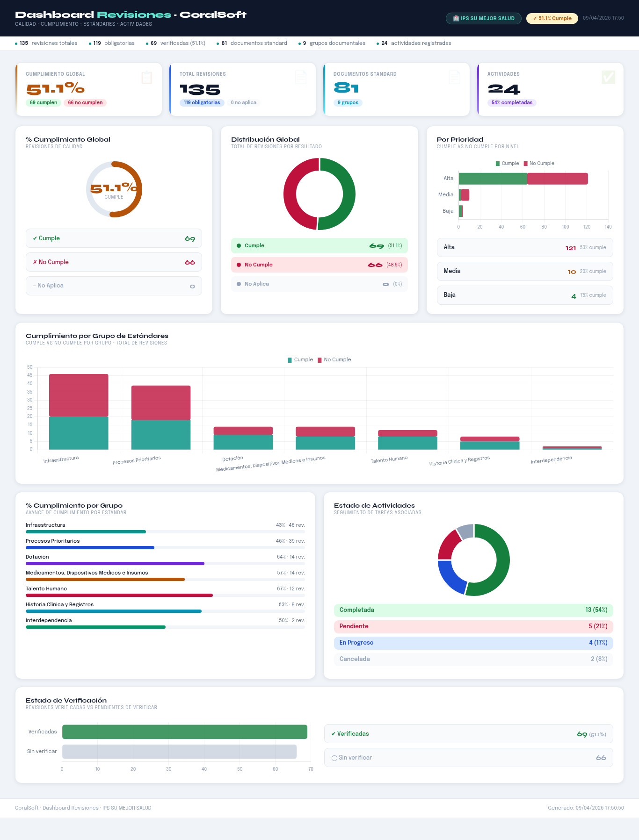Click '24 actividades registradas' in the stats strip
The image size is (639, 840).
point(414,43)
